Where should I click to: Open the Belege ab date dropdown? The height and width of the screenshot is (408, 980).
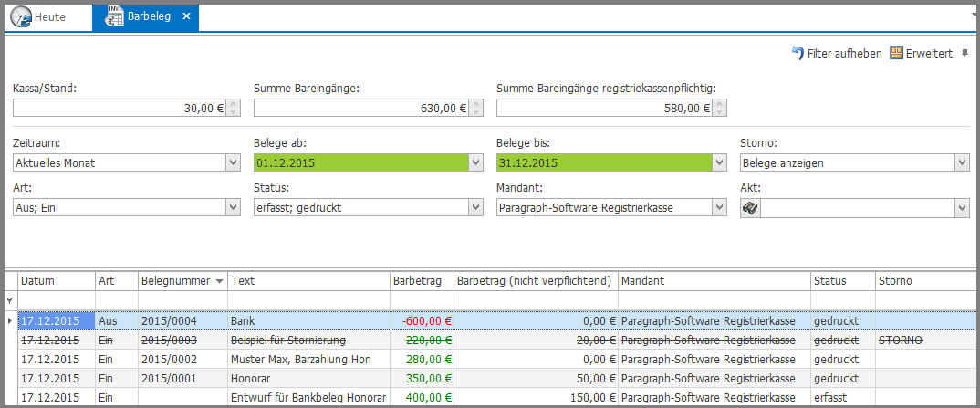[x=475, y=163]
